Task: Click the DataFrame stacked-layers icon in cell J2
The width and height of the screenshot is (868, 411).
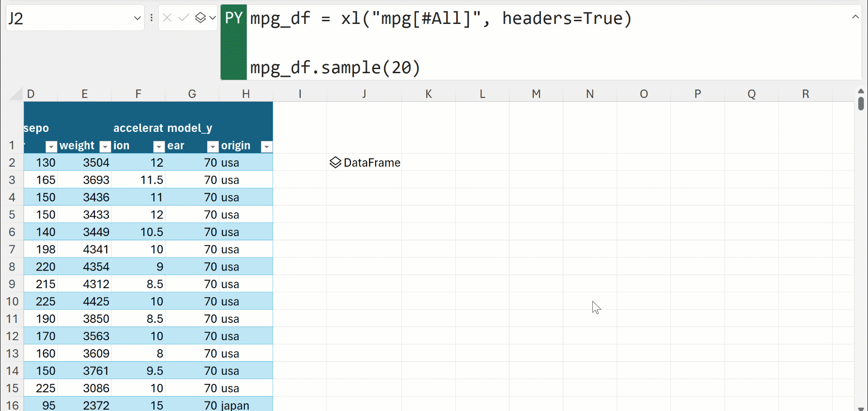Action: pos(335,163)
